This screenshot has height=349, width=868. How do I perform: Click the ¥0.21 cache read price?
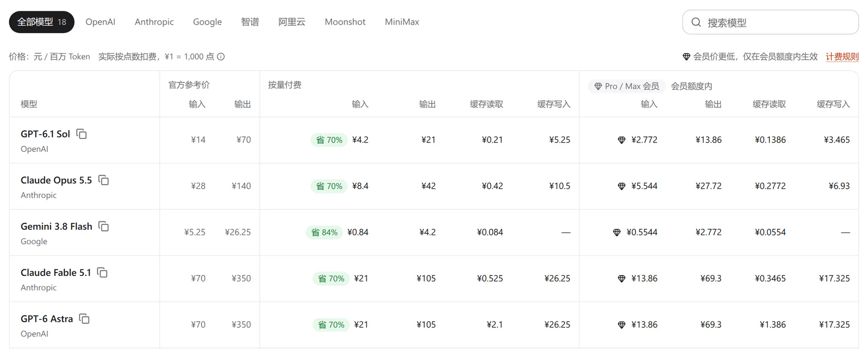(492, 140)
